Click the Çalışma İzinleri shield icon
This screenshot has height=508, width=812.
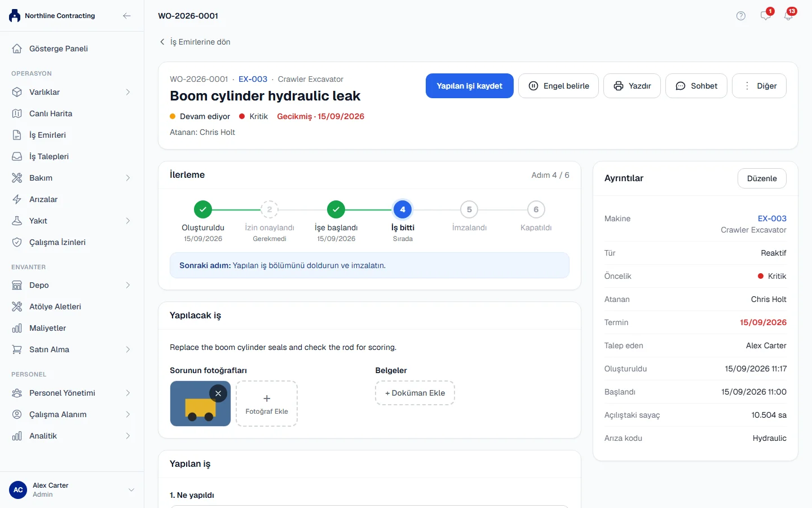[17, 242]
